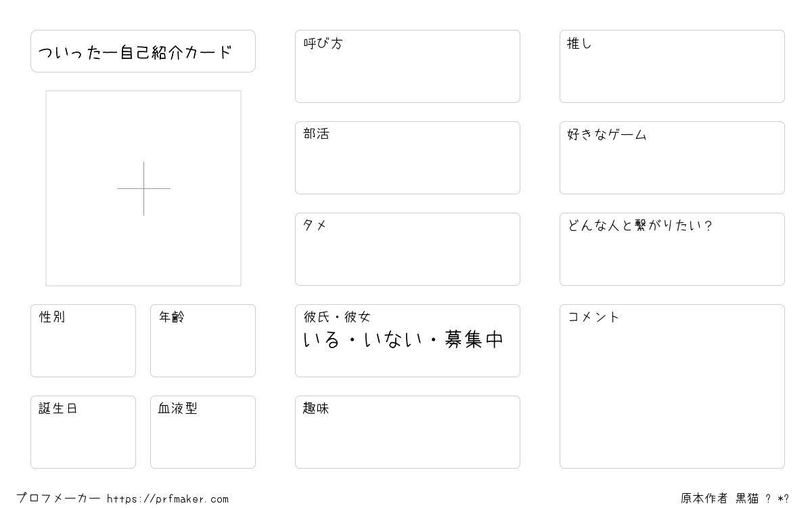Image resolution: width=812 pixels, height=508 pixels.
Task: Open the https://prfmaker.com link
Action: pyautogui.click(x=168, y=499)
